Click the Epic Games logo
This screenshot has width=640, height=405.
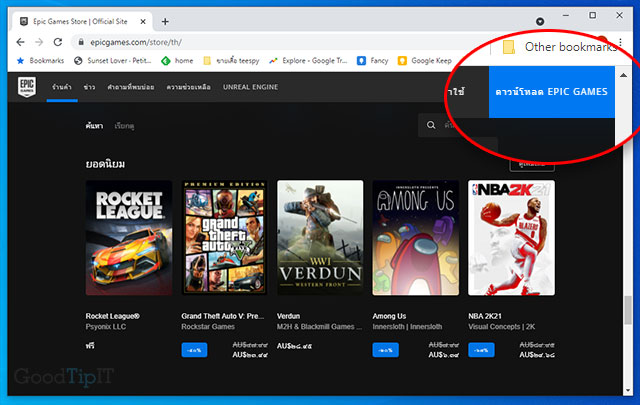(x=27, y=87)
